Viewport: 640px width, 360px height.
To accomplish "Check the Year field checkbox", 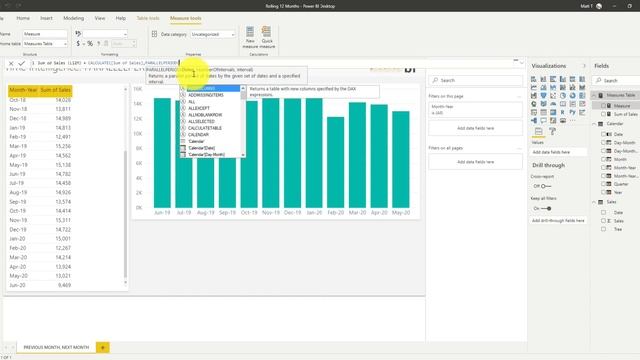I will [603, 192].
